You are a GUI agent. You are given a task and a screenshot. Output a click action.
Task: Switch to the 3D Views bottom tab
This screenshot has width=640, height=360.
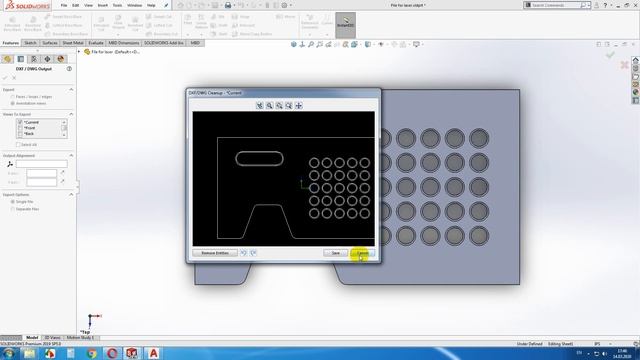tap(52, 338)
